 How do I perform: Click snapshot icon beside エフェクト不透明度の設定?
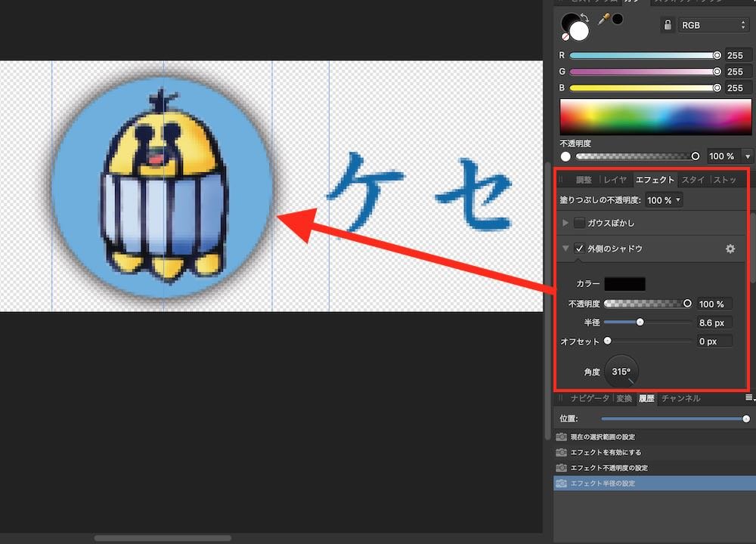click(x=561, y=468)
